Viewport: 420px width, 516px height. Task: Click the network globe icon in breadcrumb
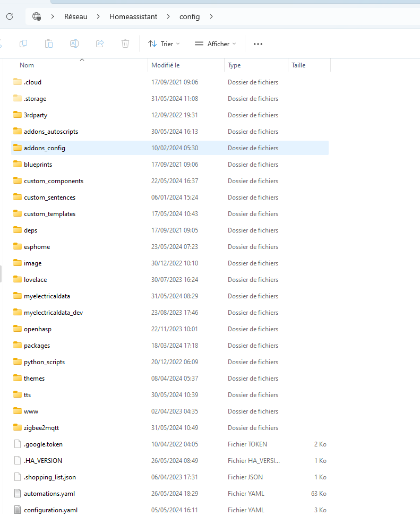(37, 16)
